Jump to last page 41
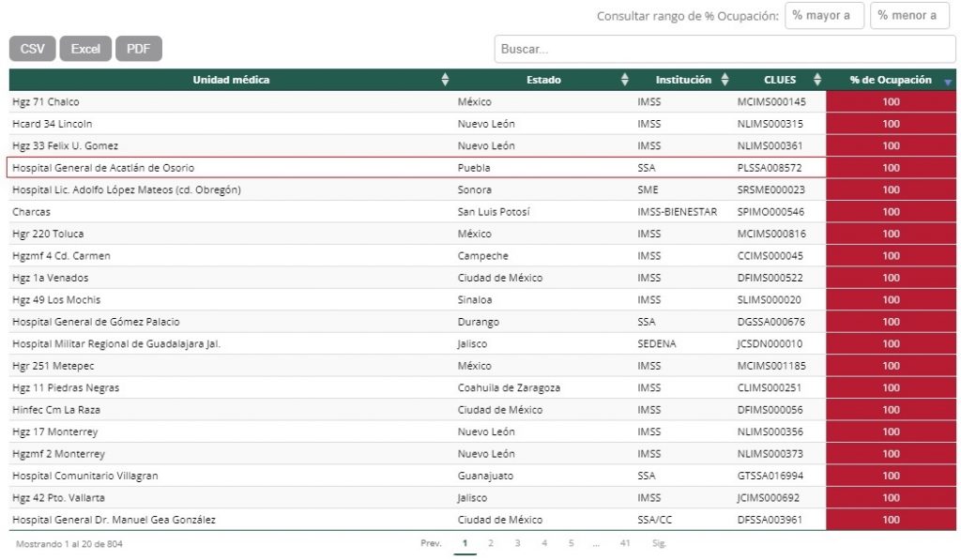 coord(625,543)
